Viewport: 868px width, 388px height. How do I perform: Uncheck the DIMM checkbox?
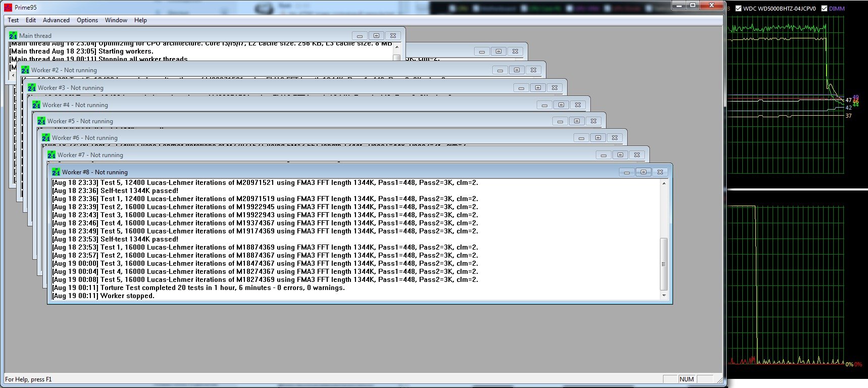point(824,9)
